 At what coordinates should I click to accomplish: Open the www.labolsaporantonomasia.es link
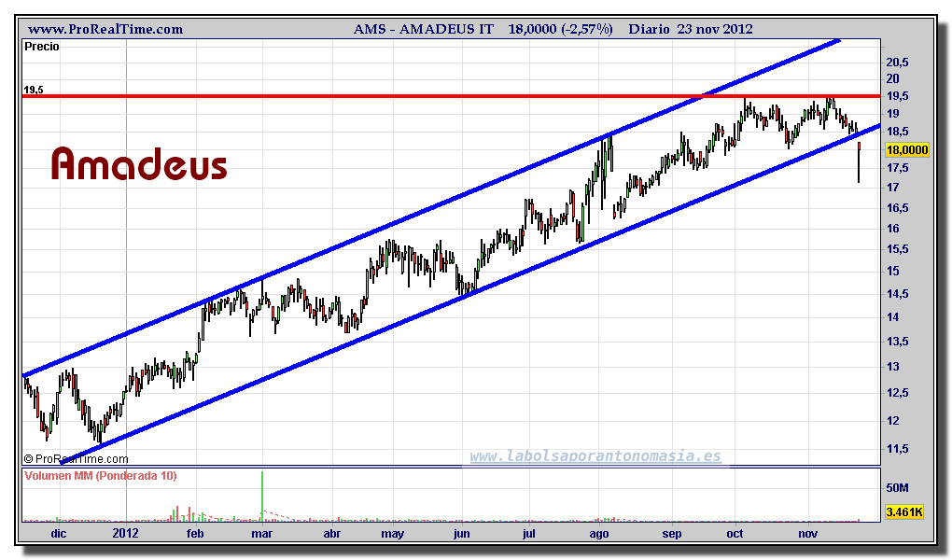click(x=595, y=456)
